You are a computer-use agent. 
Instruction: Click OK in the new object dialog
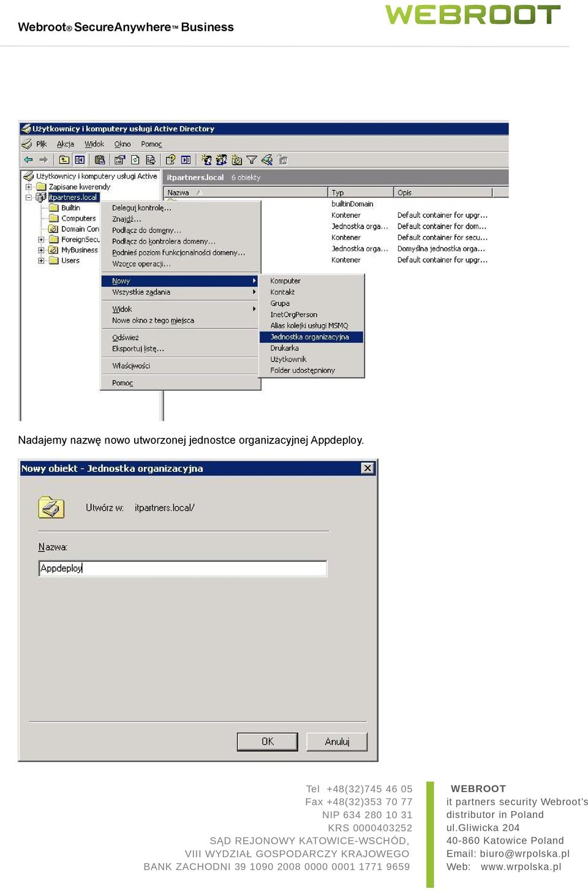[x=267, y=741]
